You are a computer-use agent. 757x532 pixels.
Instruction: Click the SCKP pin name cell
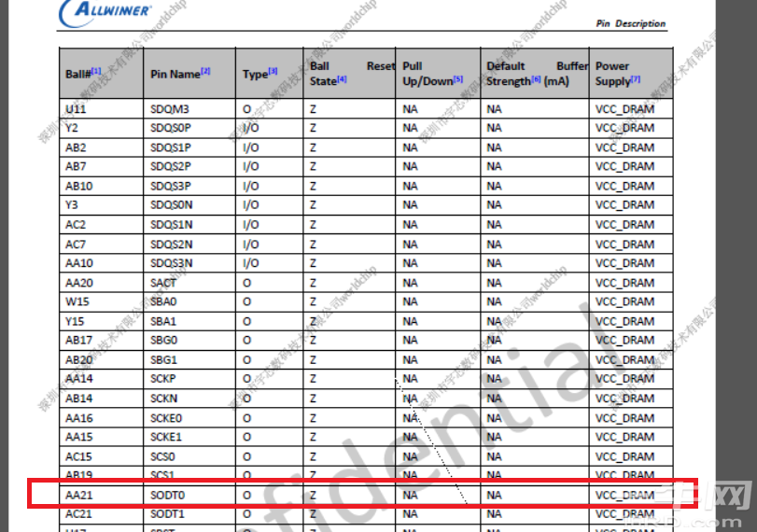coord(163,379)
